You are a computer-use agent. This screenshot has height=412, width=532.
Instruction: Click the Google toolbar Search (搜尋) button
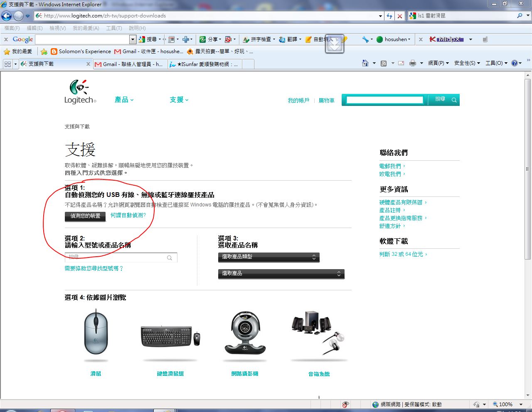(149, 39)
